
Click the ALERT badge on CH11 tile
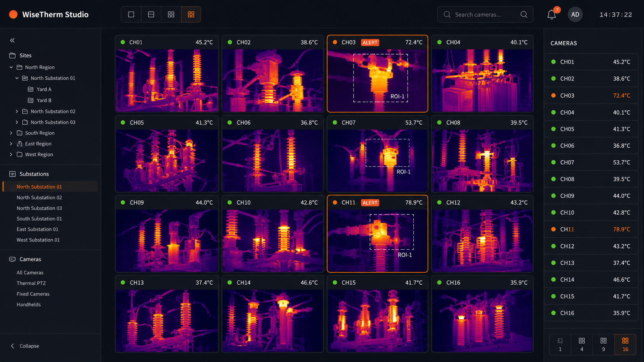coord(370,203)
